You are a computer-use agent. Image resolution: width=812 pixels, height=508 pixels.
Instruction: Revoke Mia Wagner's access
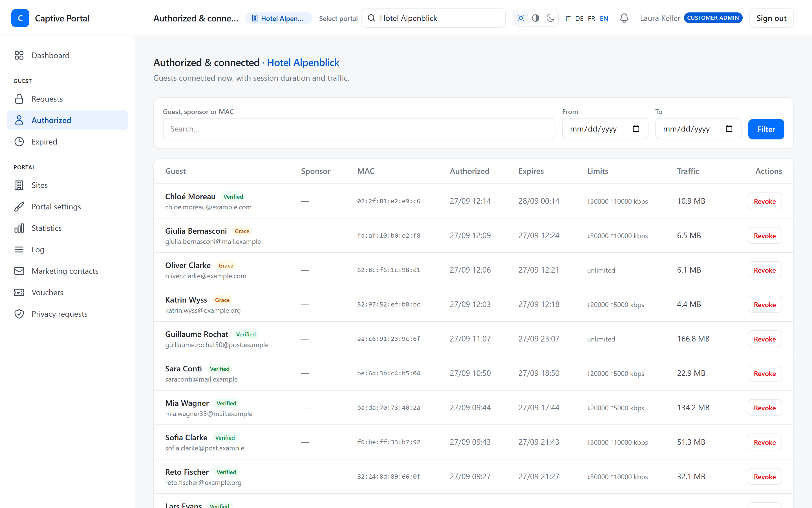[x=765, y=408]
